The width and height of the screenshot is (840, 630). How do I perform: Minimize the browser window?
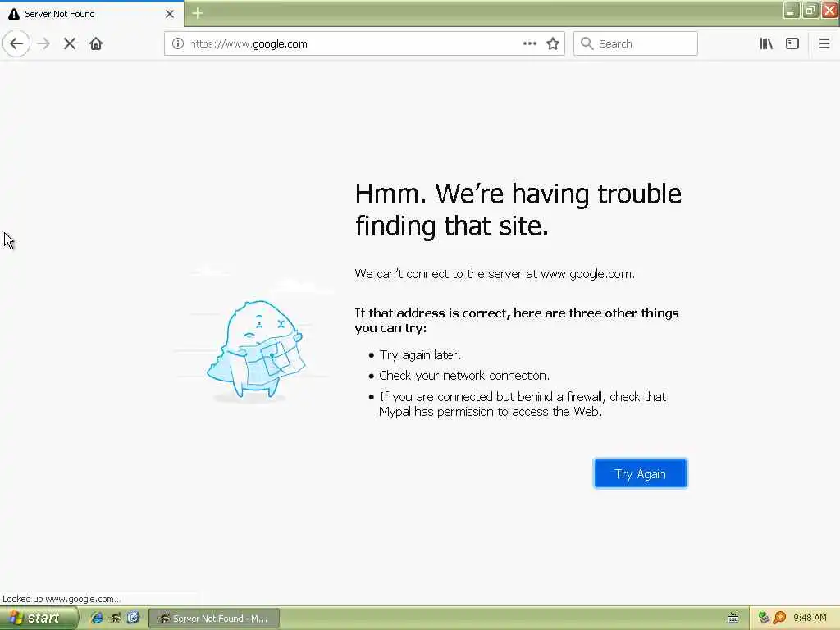point(792,10)
